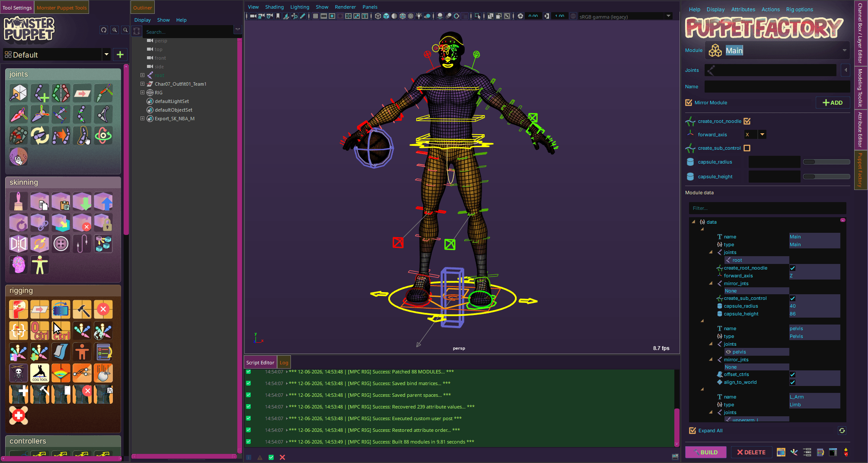Screen dimensions: 868x463
Task: Click the terminal window icon beside DELETE
Action: click(x=833, y=452)
